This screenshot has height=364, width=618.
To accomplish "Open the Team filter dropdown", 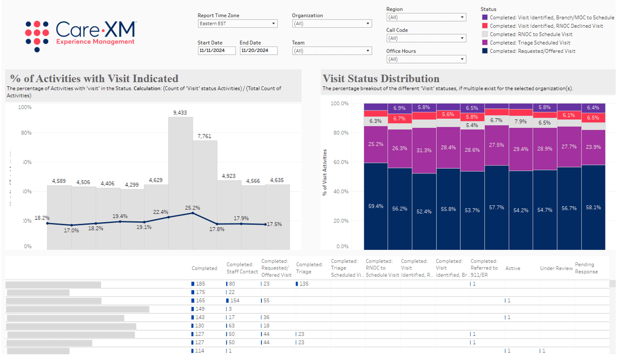I will click(332, 51).
